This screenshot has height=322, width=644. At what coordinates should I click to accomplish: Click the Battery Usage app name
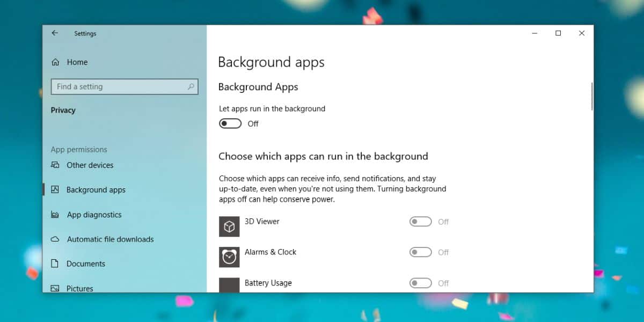(x=268, y=283)
